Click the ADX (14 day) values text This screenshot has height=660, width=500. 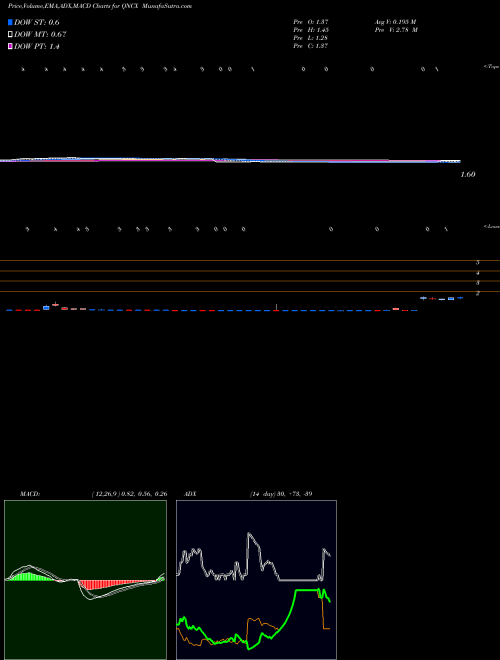pyautogui.click(x=281, y=494)
